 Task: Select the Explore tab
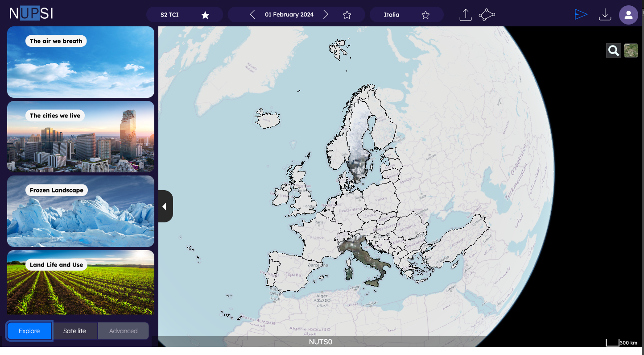[x=29, y=331]
